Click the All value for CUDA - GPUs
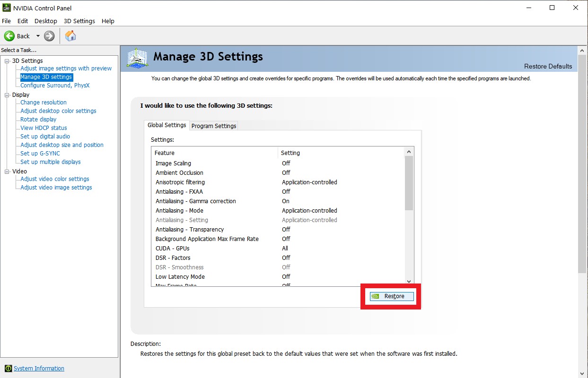This screenshot has width=588, height=378. [x=285, y=249]
